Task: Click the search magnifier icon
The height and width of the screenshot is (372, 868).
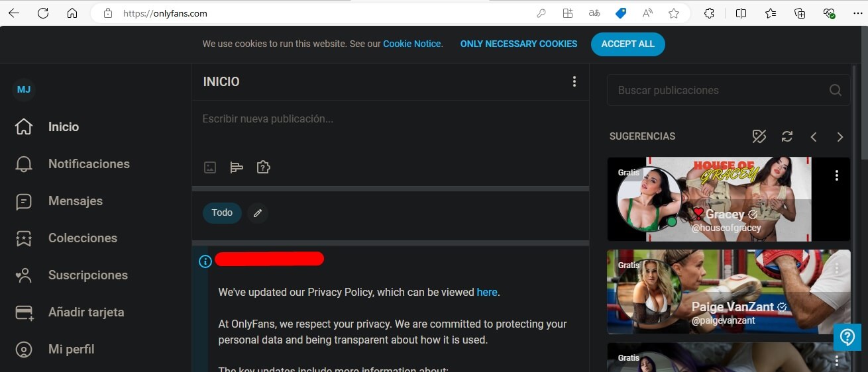Action: pos(836,90)
